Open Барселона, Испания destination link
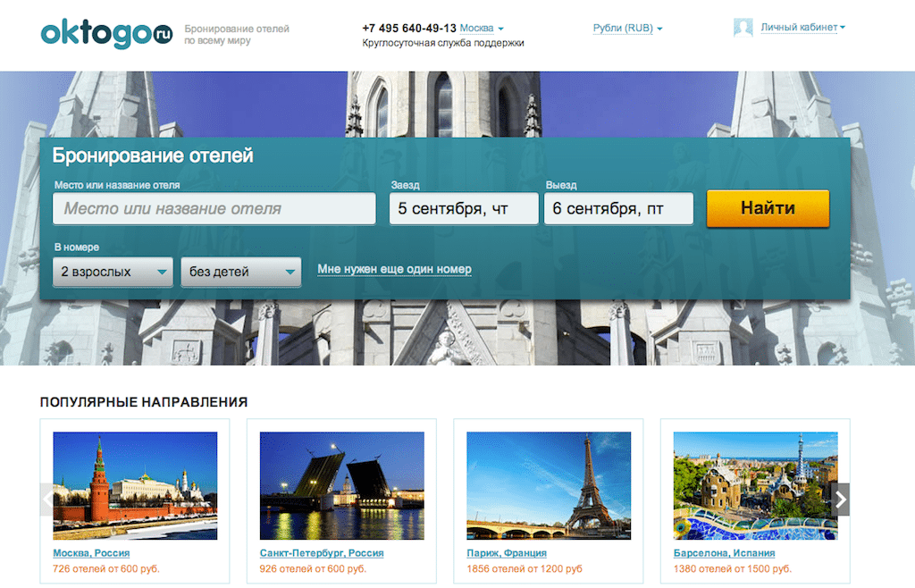Screen dimensions: 915x588 click(x=724, y=553)
